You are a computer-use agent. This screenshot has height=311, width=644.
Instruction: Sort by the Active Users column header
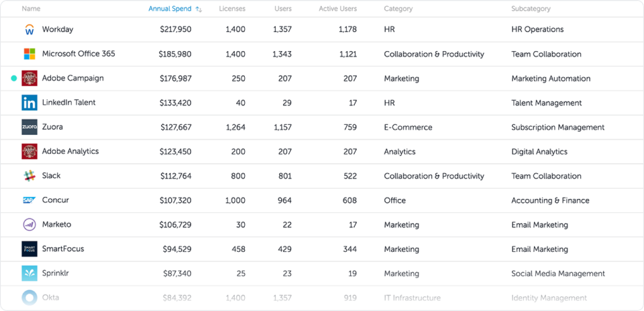(338, 9)
